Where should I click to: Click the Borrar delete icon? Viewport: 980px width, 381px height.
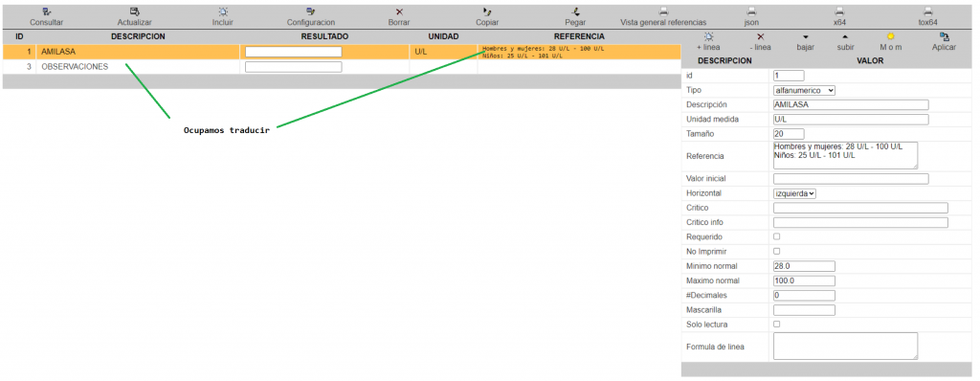click(x=399, y=11)
